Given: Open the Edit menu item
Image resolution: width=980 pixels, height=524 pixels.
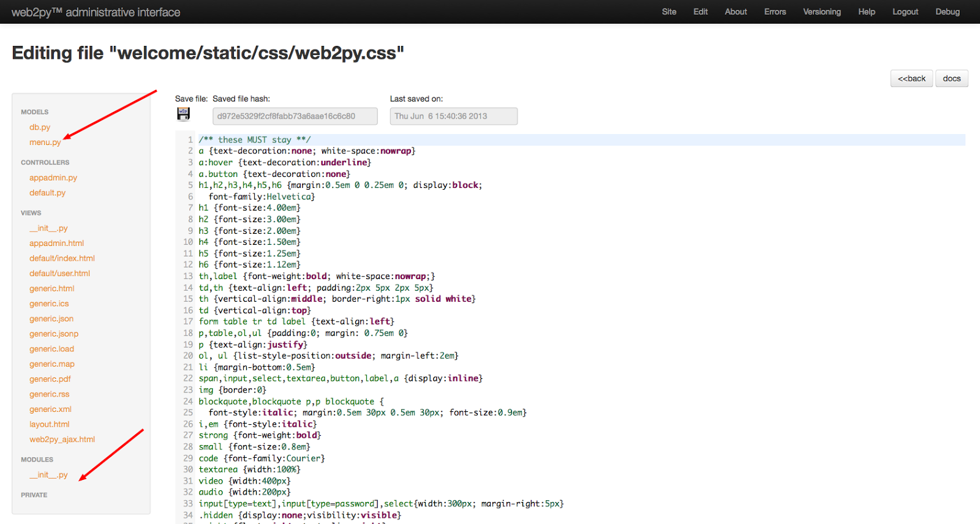Looking at the screenshot, I should point(701,12).
